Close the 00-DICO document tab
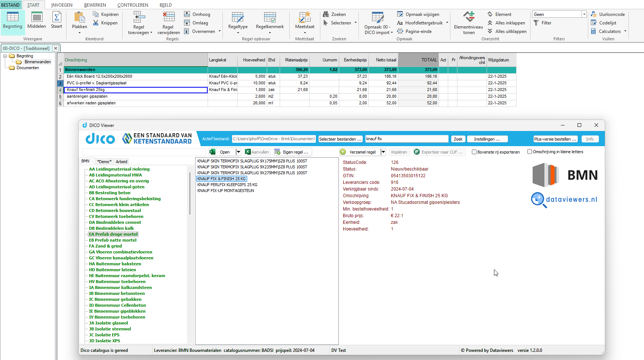 [x=55, y=48]
